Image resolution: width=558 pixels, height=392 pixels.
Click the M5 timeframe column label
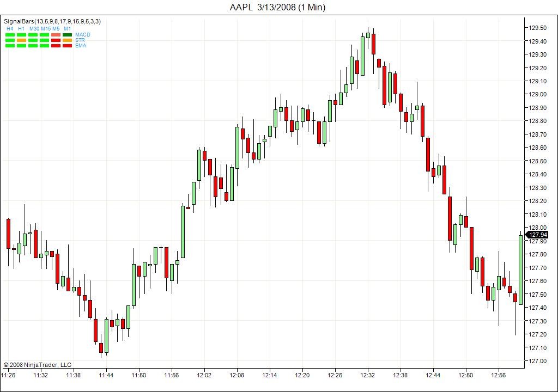[56, 28]
